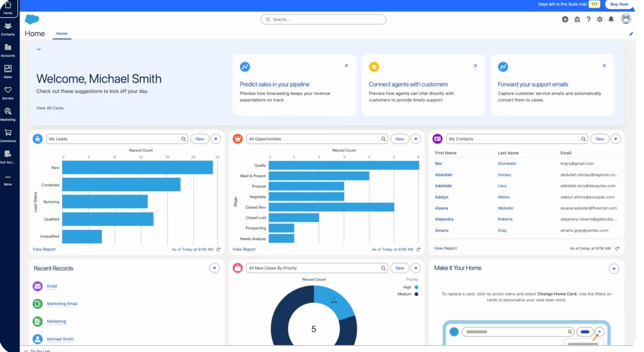Dismiss the Predict sales in your pipeline card

(346, 66)
